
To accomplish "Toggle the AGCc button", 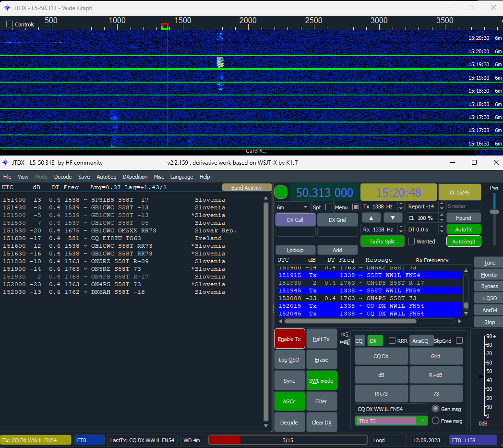I will tap(289, 401).
